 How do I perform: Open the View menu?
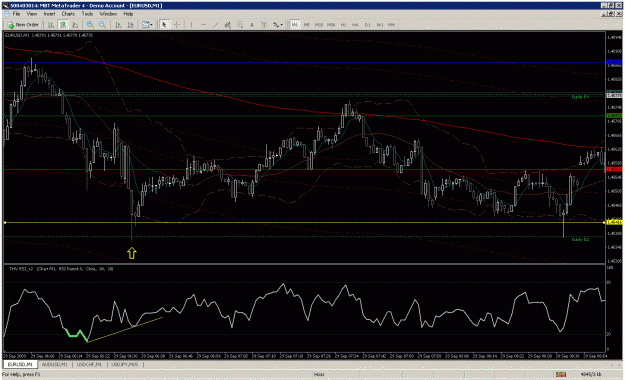point(32,14)
